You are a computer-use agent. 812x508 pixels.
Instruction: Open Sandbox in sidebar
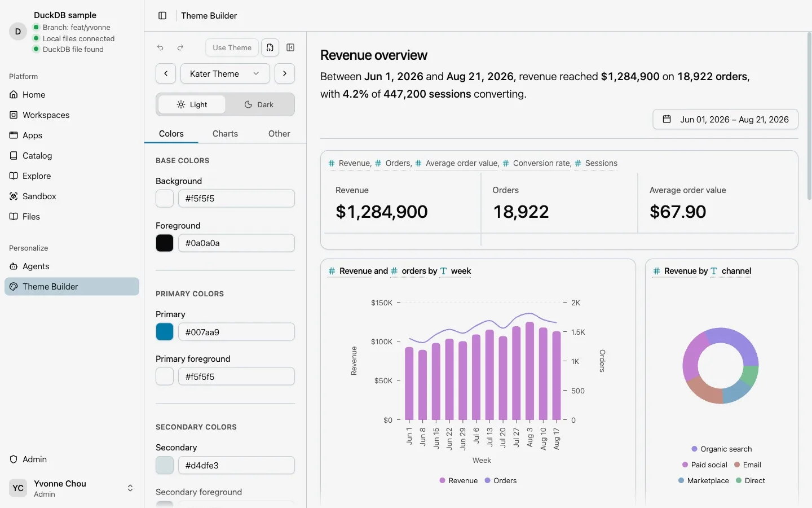(x=72, y=196)
